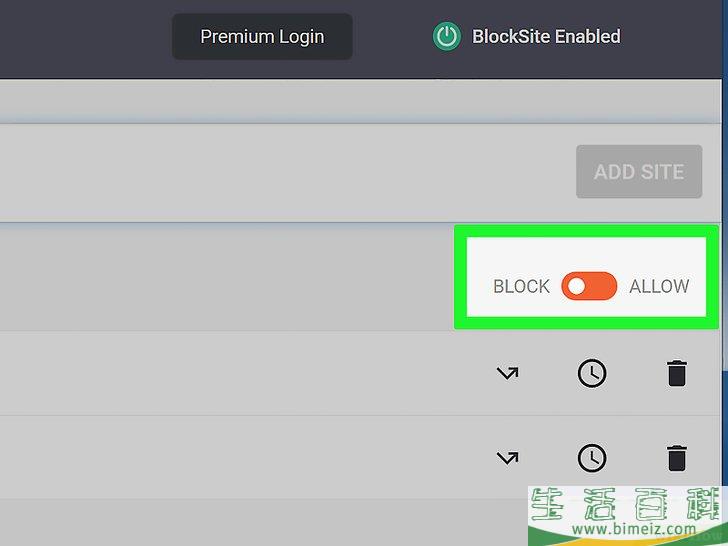Flip the orange Block/Allow toggle switch

589,286
